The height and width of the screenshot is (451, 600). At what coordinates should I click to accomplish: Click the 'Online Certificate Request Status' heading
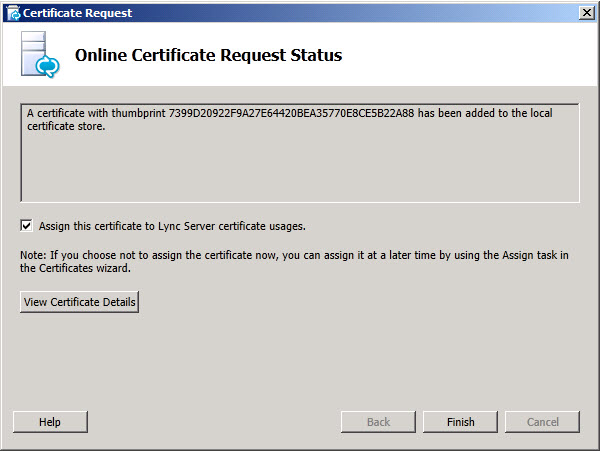(208, 56)
